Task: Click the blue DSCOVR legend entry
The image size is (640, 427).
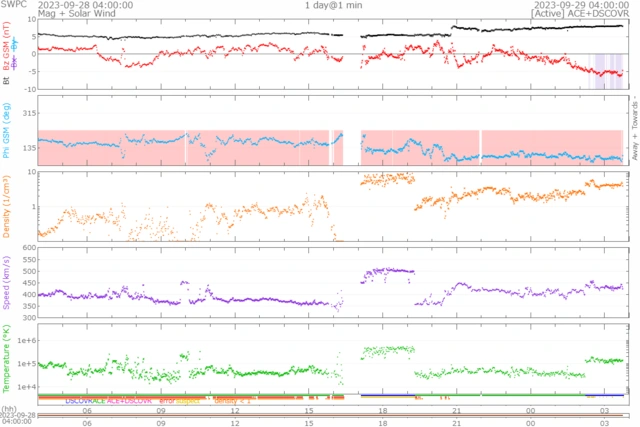Action: (x=79, y=401)
